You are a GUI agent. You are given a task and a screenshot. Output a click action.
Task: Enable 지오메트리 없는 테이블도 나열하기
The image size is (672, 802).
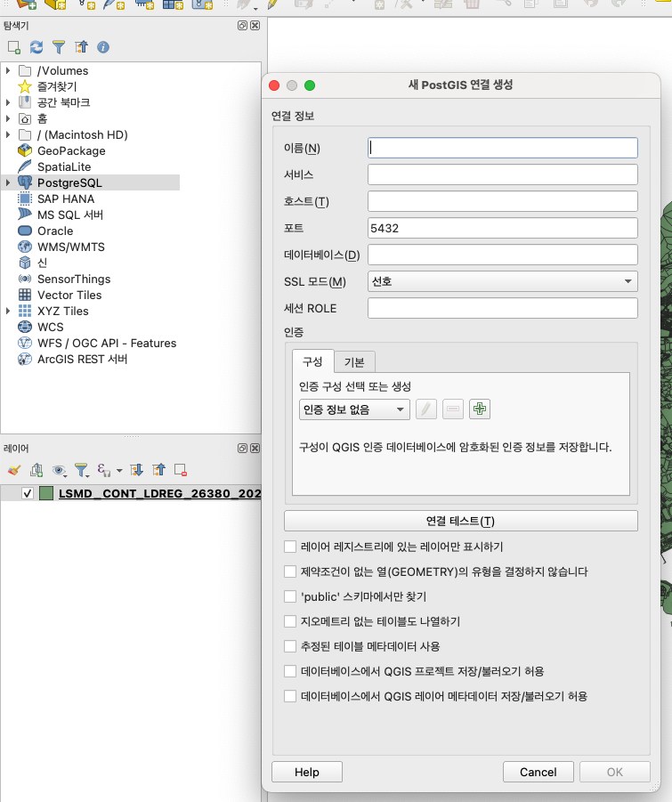290,621
